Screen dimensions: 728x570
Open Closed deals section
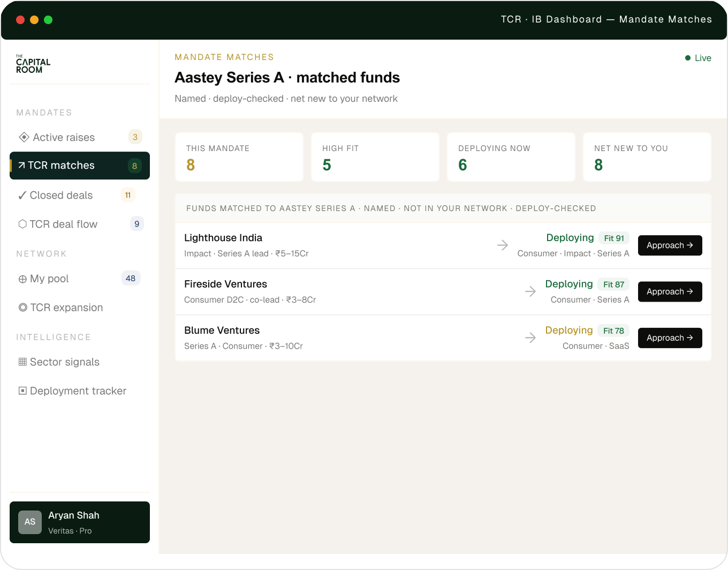[x=80, y=196]
